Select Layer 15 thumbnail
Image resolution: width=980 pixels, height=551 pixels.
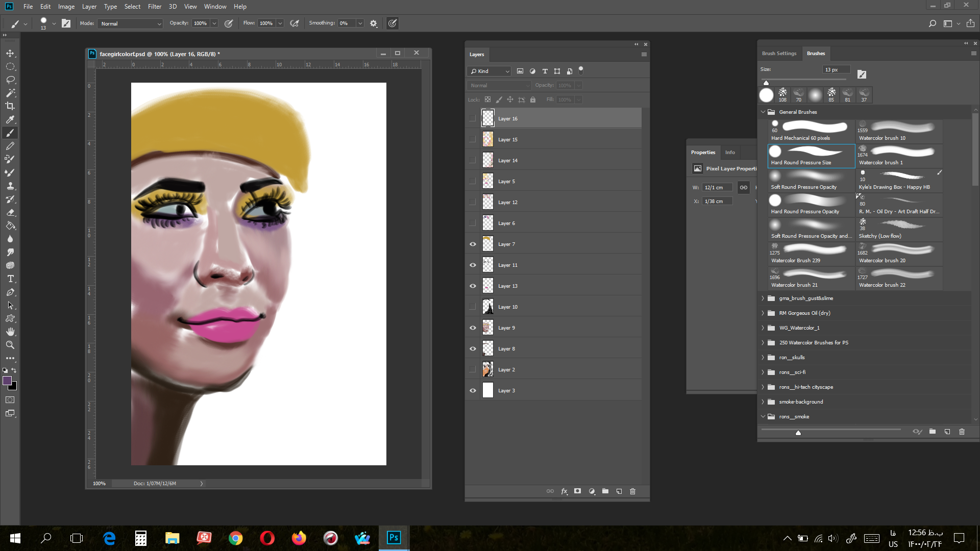[488, 139]
